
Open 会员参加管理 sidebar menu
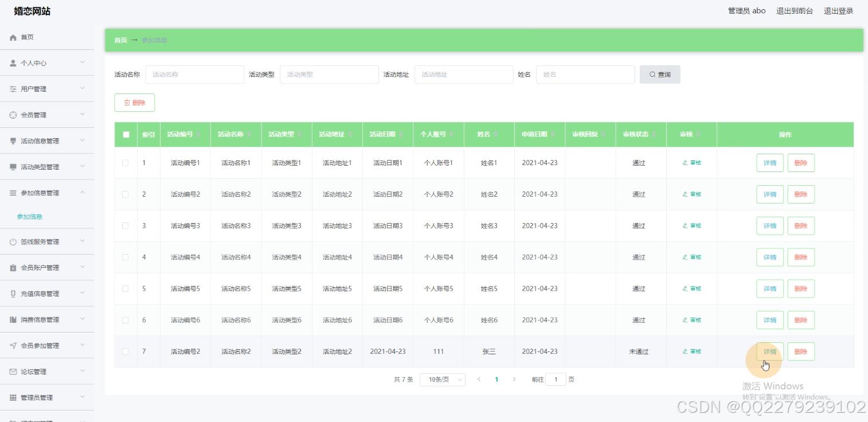point(47,346)
